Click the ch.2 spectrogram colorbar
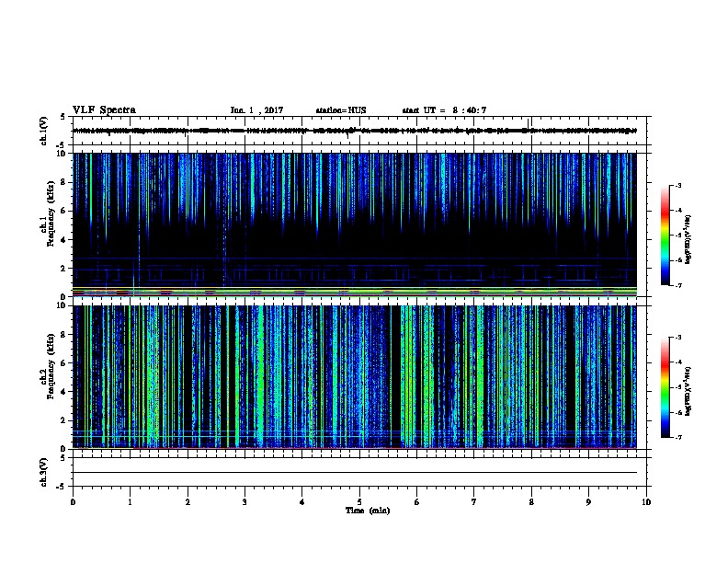 (x=665, y=387)
